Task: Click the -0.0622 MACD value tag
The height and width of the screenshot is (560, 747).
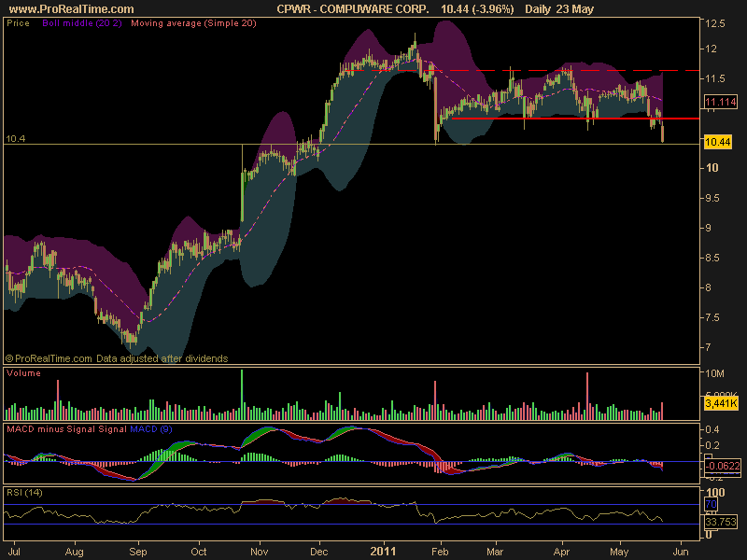Action: pyautogui.click(x=722, y=466)
